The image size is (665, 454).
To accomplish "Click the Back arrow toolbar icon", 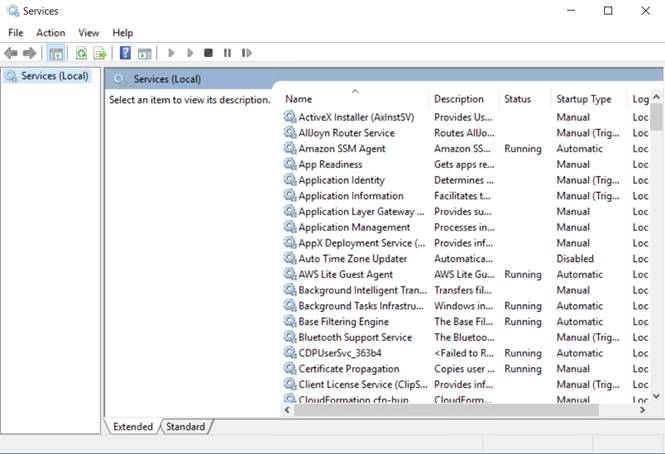I will tap(11, 53).
